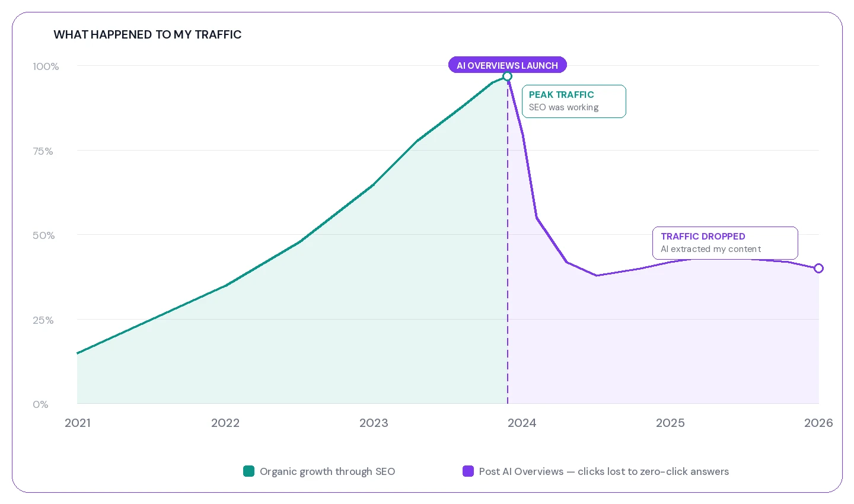
Task: Click the 75% y-axis label
Action: [43, 151]
